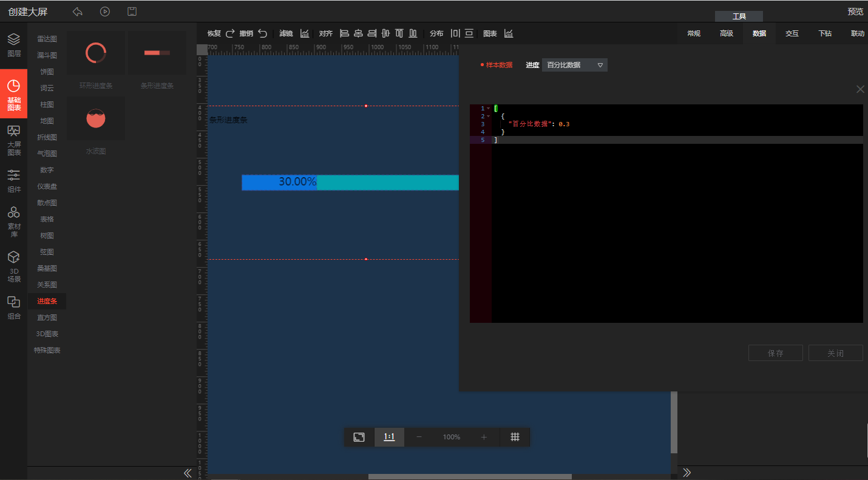Switch to the 数据 tab
This screenshot has width=868, height=480.
(x=759, y=33)
